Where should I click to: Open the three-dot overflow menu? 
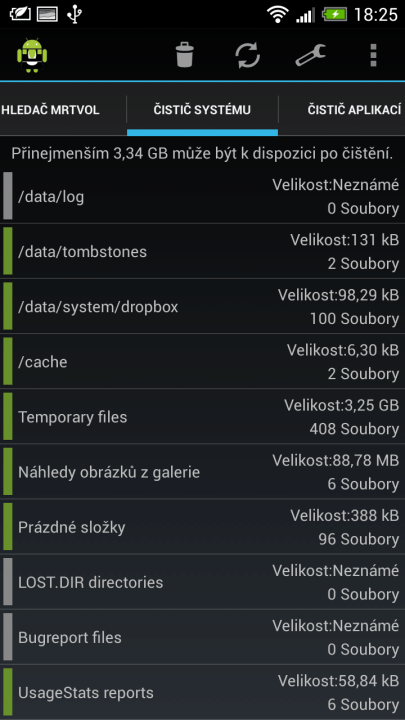pyautogui.click(x=373, y=55)
